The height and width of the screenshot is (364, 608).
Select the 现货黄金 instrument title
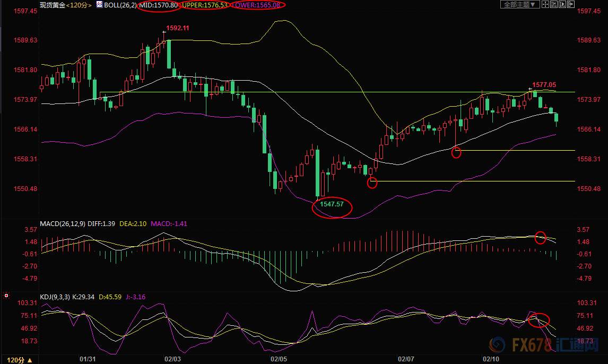point(53,5)
